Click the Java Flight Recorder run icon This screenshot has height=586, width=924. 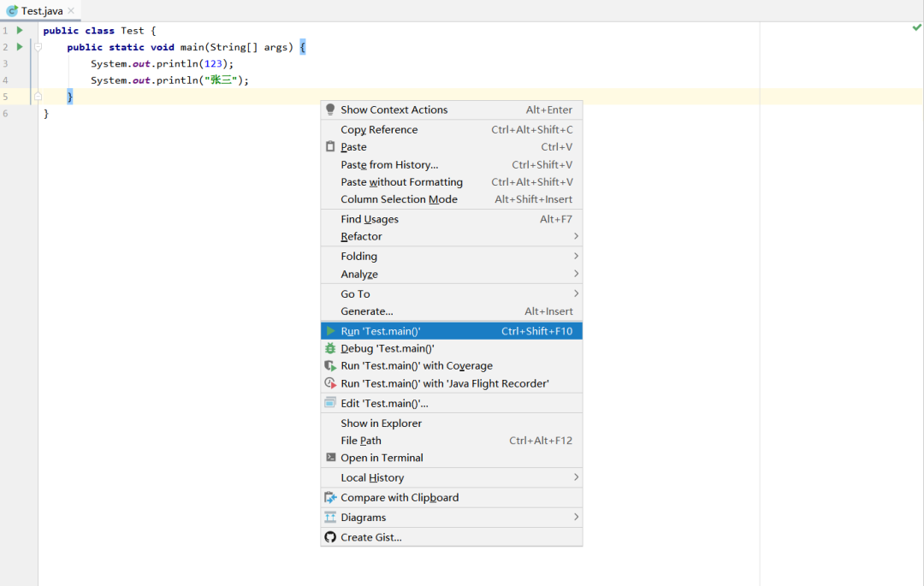point(330,383)
